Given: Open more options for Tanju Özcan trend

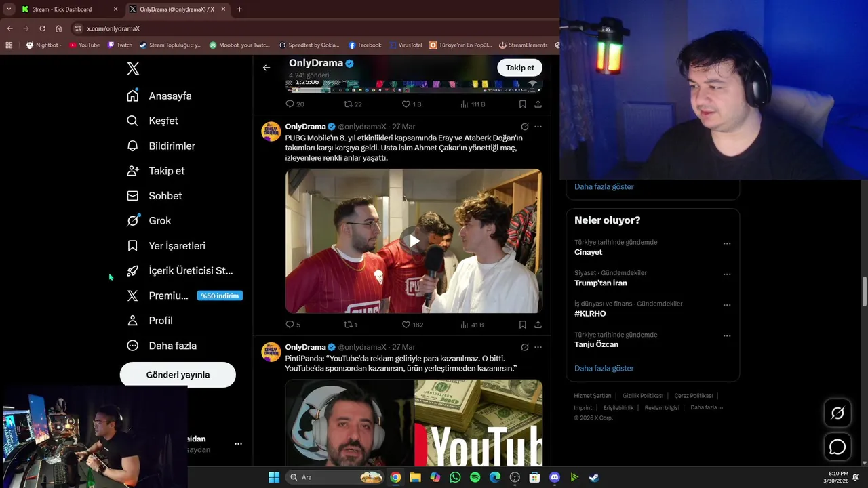Looking at the screenshot, I should coord(727,336).
